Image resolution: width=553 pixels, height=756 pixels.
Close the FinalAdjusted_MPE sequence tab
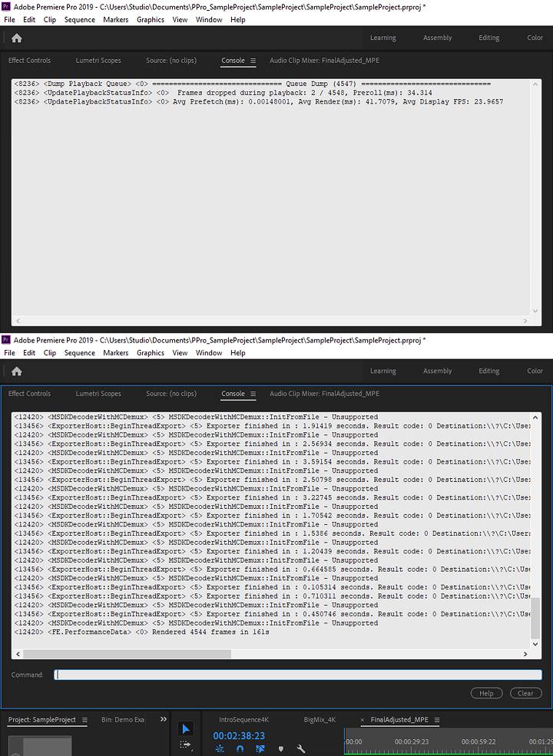[363, 720]
